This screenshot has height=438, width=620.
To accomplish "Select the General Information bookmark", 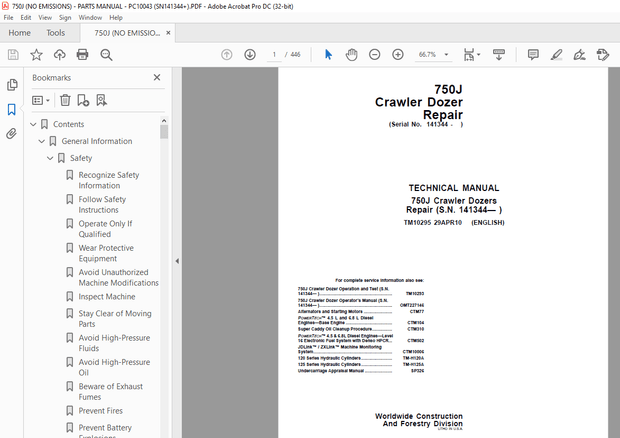I will [97, 141].
